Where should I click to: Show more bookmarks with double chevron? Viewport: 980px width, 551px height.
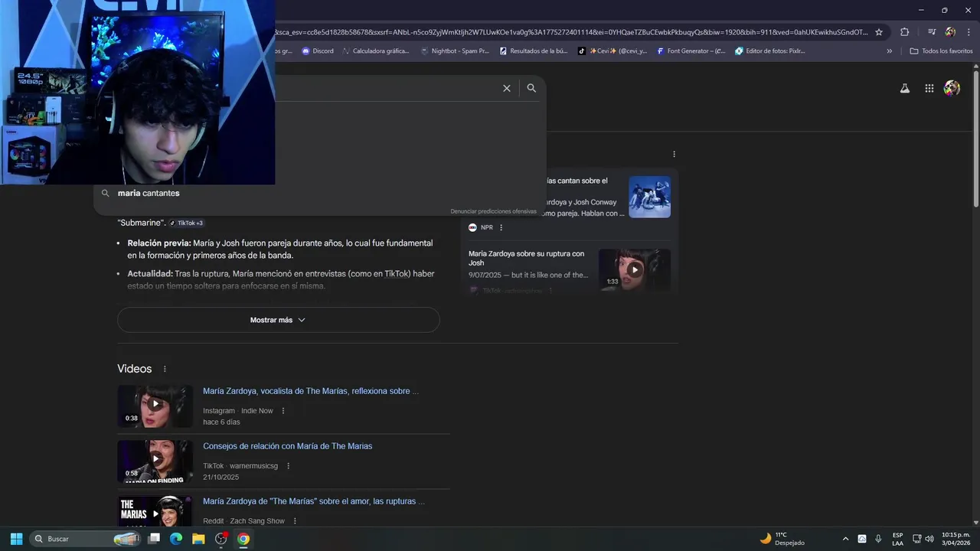[x=890, y=51]
